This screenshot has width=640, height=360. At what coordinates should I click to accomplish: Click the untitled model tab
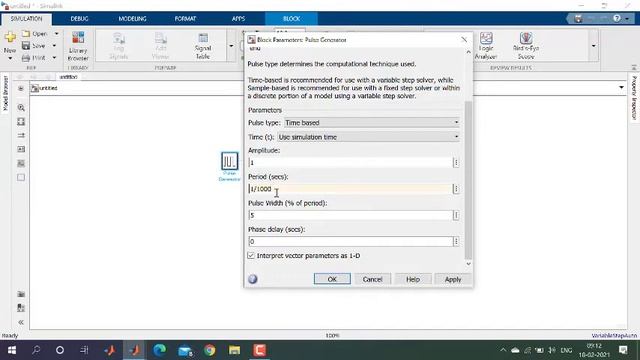[x=68, y=77]
